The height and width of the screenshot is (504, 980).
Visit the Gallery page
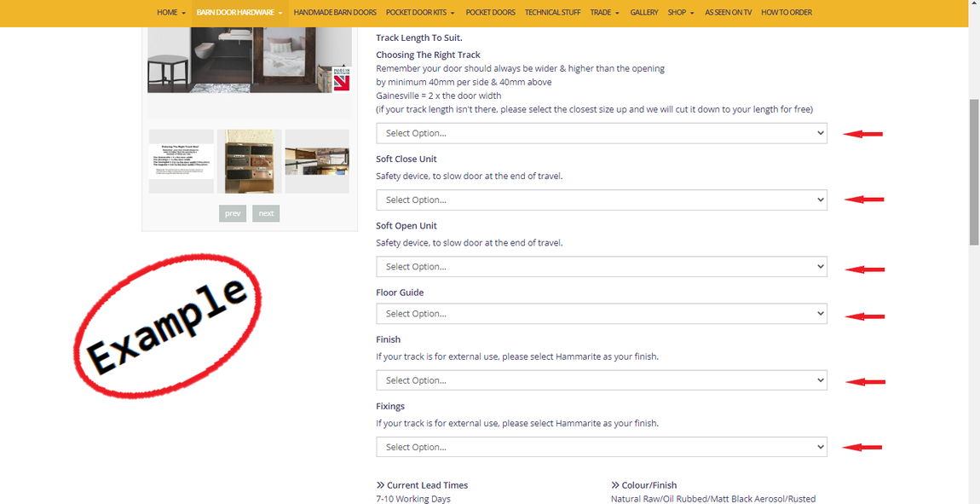point(644,13)
